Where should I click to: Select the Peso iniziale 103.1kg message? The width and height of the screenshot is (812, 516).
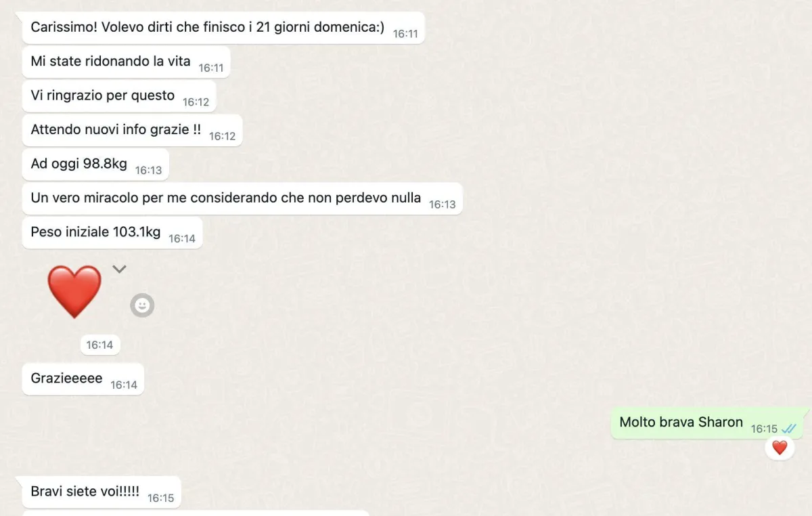point(112,233)
